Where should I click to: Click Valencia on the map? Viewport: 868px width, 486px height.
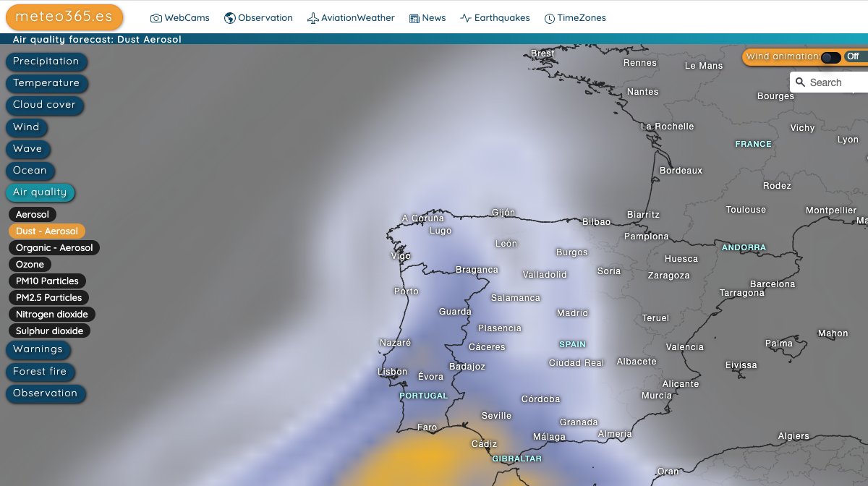(x=684, y=347)
